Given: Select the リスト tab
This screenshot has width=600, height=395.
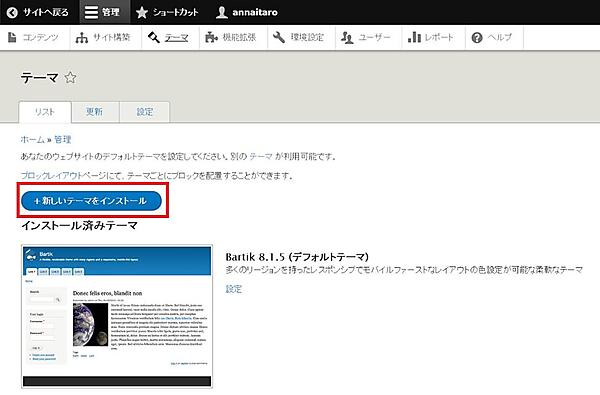Looking at the screenshot, I should pos(45,112).
